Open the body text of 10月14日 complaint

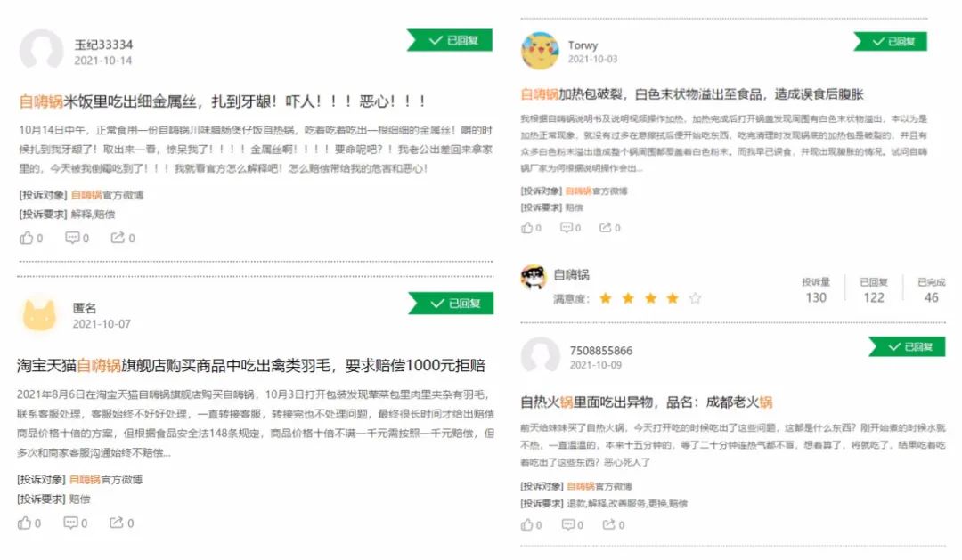[x=256, y=149]
